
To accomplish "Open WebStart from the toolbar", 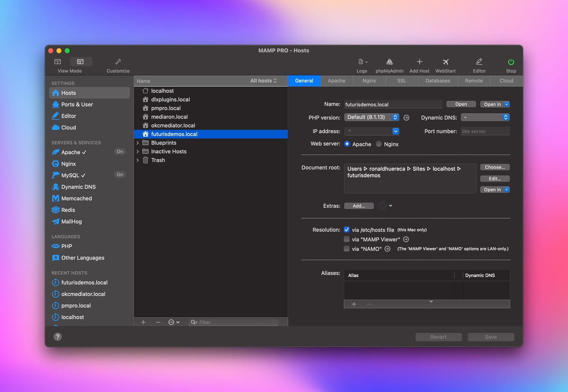I will (445, 62).
